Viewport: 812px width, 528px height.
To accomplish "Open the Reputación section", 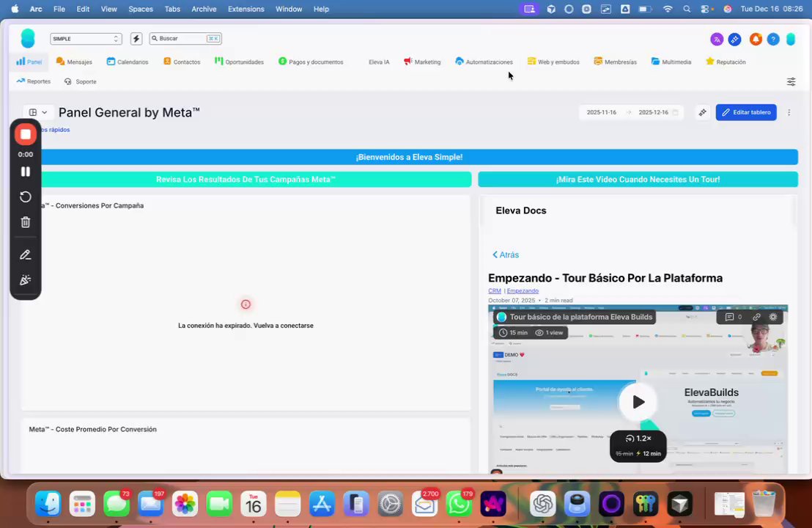I will pos(726,62).
